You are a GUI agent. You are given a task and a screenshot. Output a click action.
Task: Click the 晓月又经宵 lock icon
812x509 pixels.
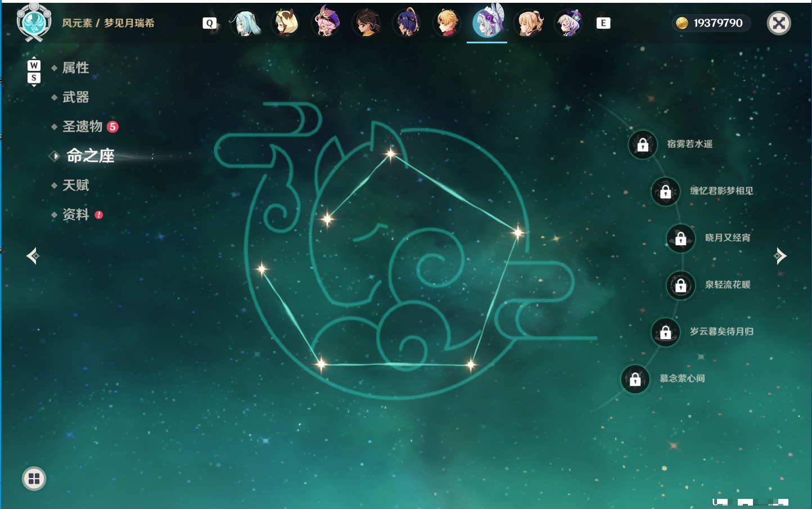tap(681, 238)
